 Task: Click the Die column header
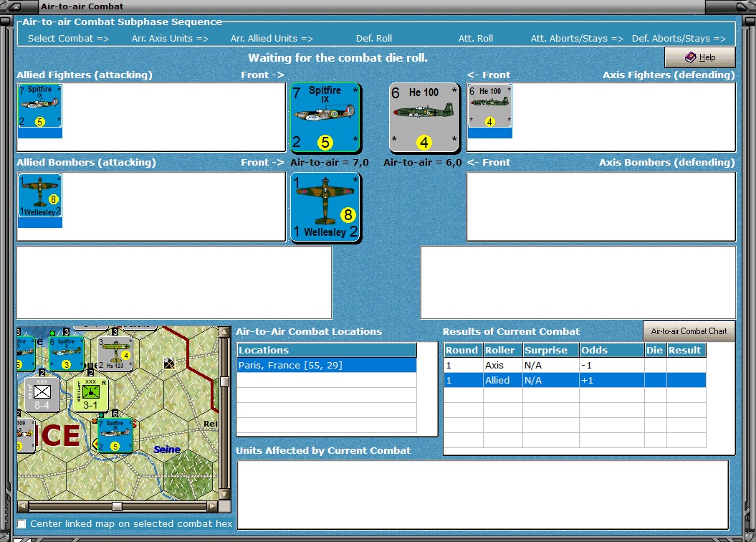pos(655,351)
